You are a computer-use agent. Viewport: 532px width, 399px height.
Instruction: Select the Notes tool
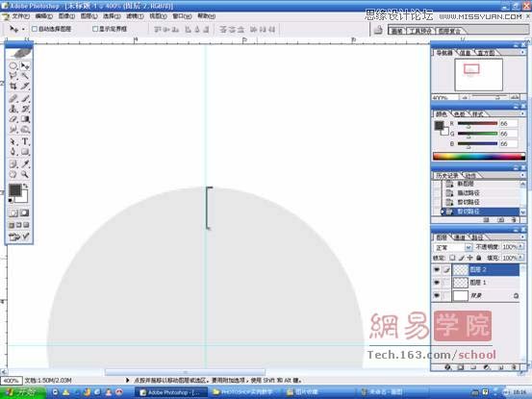point(13,164)
